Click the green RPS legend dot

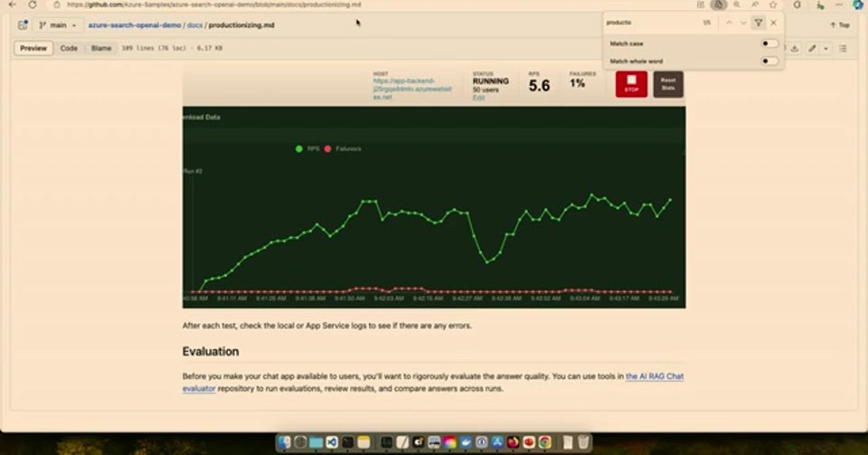pos(299,148)
